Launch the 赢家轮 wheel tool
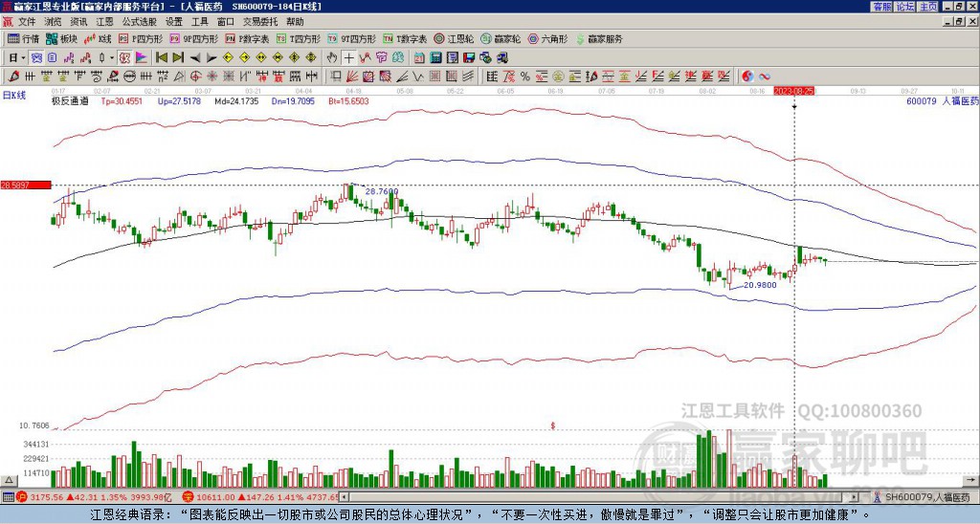Image resolution: width=980 pixels, height=524 pixels. click(501, 38)
